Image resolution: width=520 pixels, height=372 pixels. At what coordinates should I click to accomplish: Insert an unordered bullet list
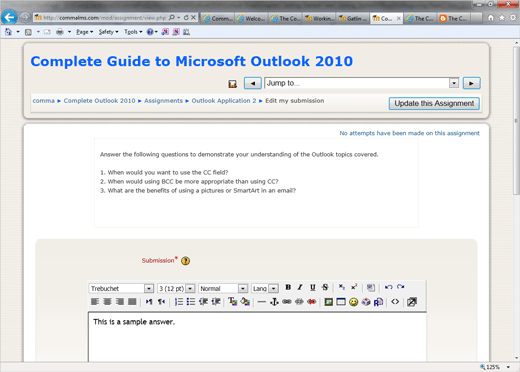click(x=191, y=302)
